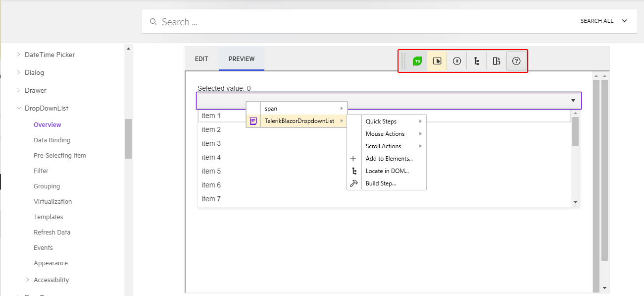Viewport: 644px width, 296px height.
Task: Choose Build Step... menu item
Action: 387,183
